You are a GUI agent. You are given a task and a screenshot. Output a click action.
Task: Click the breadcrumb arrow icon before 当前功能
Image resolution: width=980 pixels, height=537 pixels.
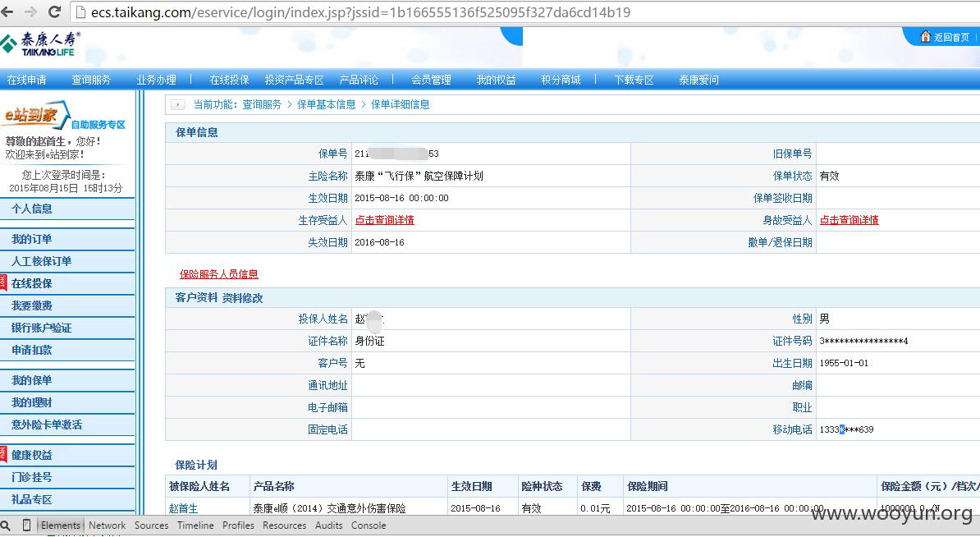click(178, 104)
